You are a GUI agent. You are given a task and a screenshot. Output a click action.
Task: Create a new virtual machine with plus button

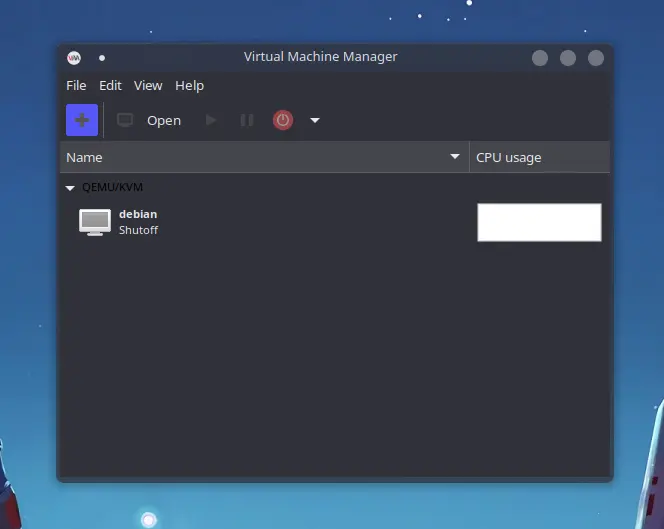(82, 120)
